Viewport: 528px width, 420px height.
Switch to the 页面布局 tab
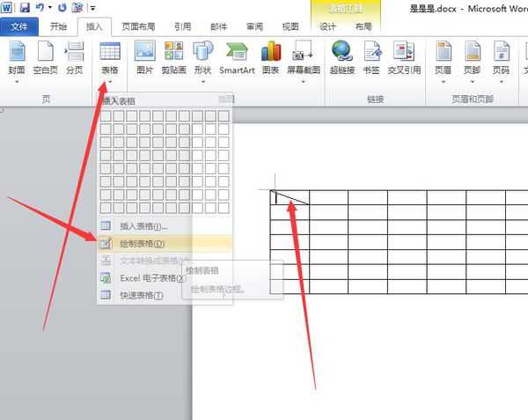[138, 26]
